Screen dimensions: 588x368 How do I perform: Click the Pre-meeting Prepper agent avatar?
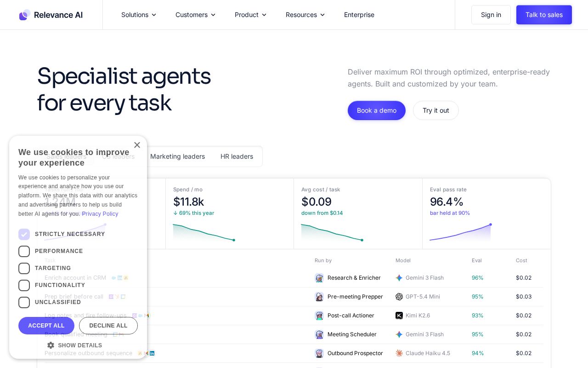[x=319, y=297]
